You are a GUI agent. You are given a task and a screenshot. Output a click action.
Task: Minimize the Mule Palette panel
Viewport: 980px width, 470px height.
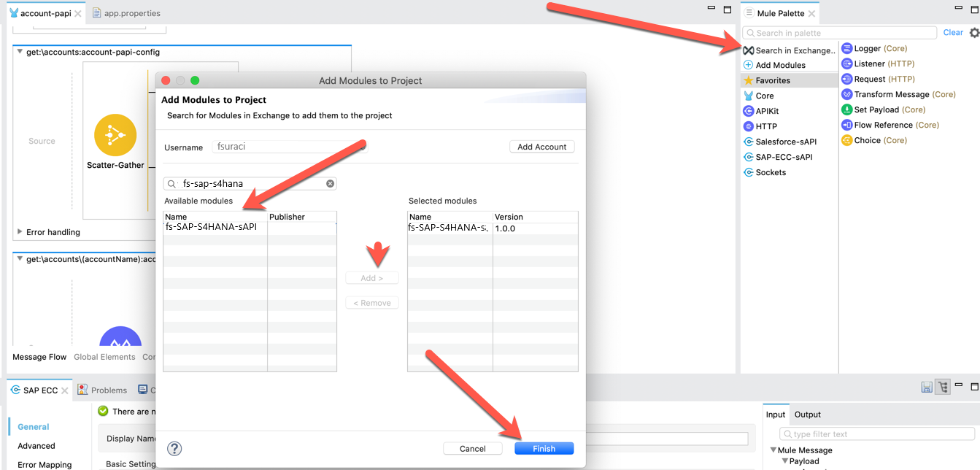click(x=958, y=9)
